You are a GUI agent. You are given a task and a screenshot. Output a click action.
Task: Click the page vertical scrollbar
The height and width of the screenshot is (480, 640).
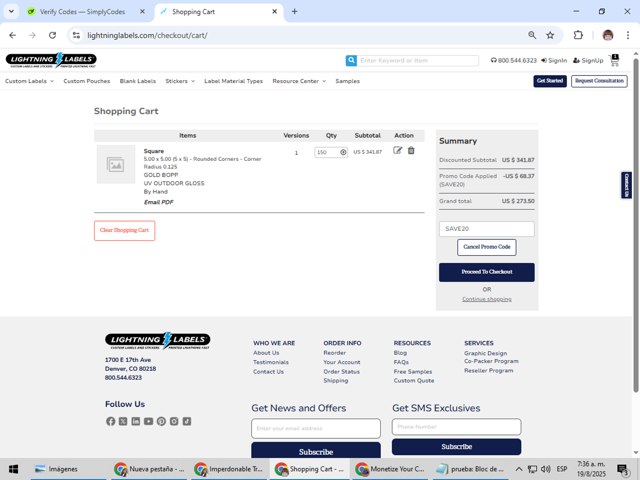636,224
